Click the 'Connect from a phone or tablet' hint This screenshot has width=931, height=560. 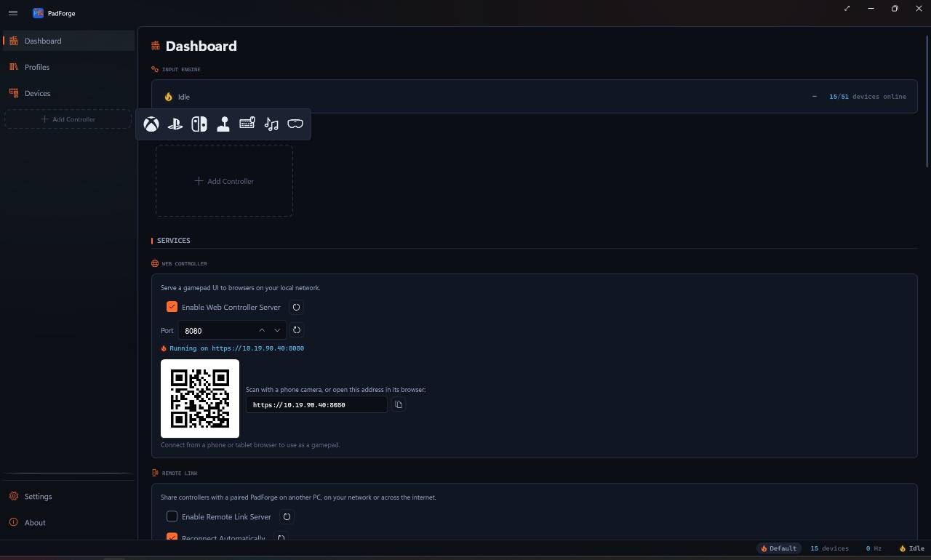(250, 445)
